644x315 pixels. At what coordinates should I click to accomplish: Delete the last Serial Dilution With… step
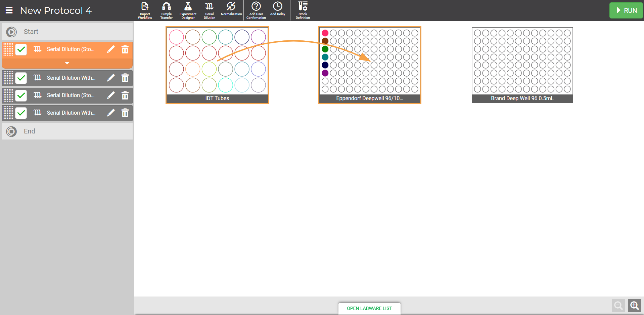(x=125, y=113)
